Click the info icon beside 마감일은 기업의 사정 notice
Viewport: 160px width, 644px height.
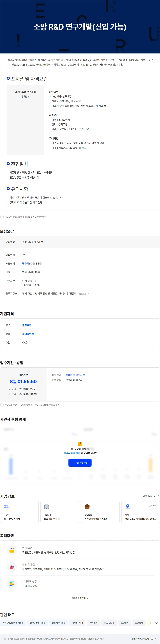tap(2, 404)
